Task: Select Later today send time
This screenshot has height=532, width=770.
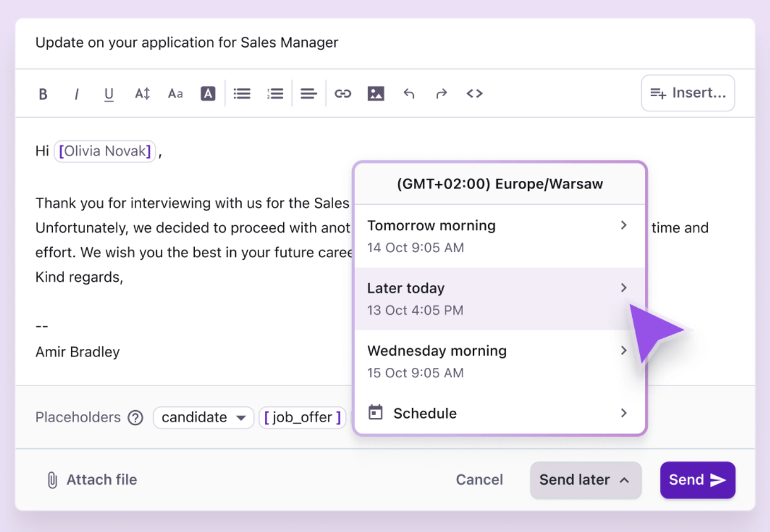Action: tap(500, 299)
